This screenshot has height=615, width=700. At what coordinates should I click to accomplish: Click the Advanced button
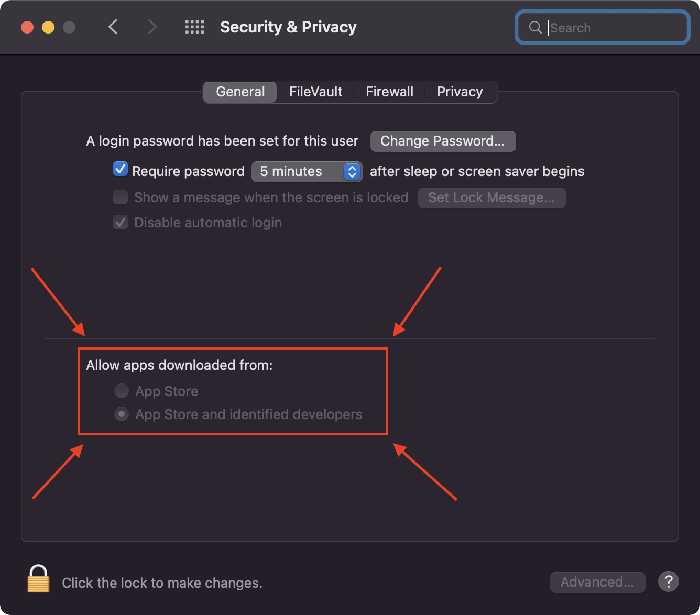tap(597, 582)
